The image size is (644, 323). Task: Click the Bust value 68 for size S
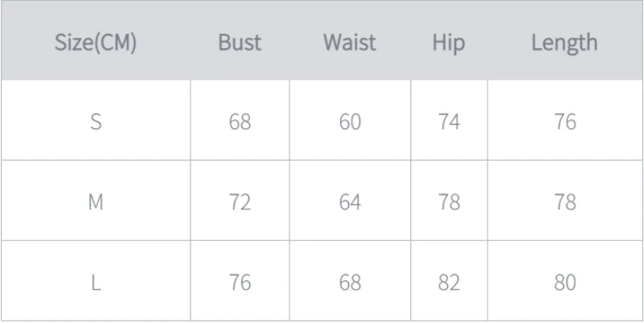[x=240, y=122]
